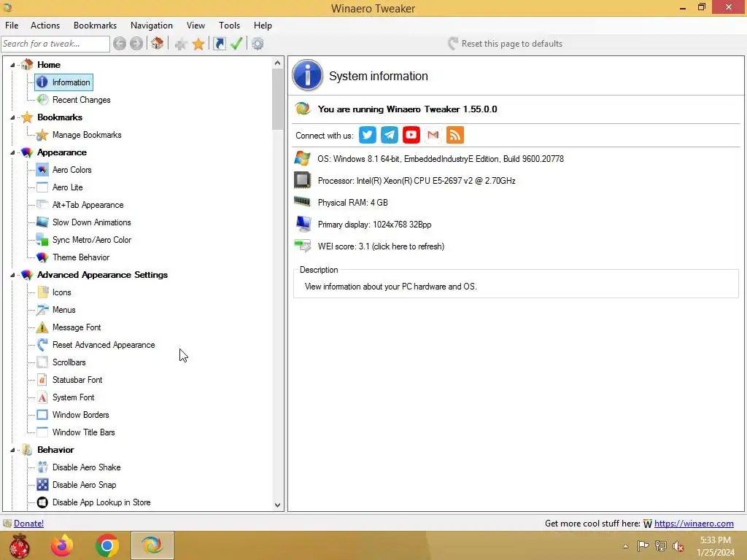
Task: Open the Tools menu
Action: (x=229, y=26)
